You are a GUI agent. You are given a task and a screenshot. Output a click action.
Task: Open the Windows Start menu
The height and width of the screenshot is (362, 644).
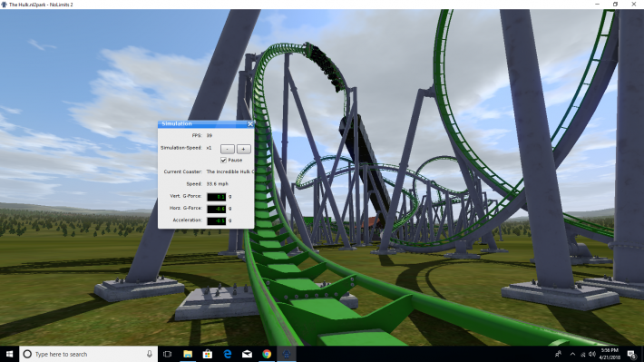point(9,354)
